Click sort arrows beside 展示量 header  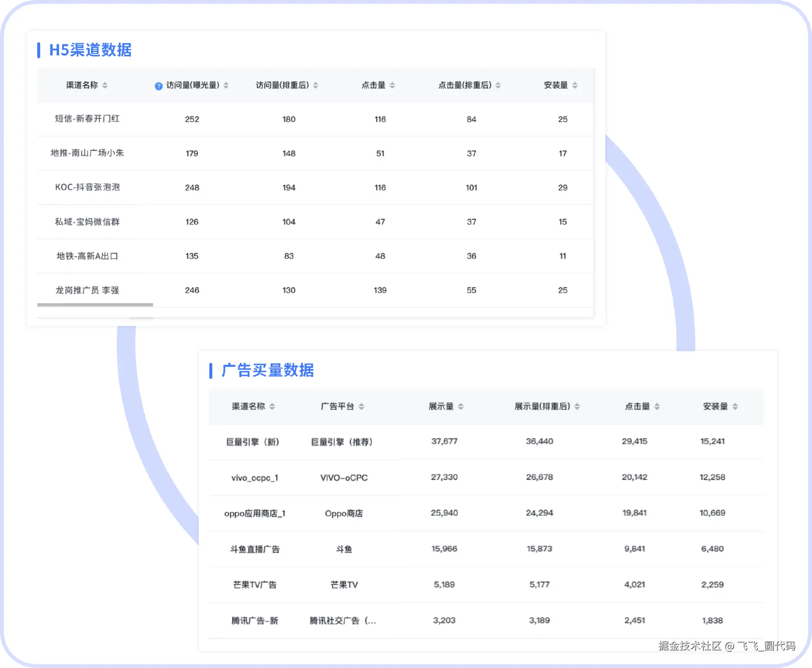coord(461,406)
